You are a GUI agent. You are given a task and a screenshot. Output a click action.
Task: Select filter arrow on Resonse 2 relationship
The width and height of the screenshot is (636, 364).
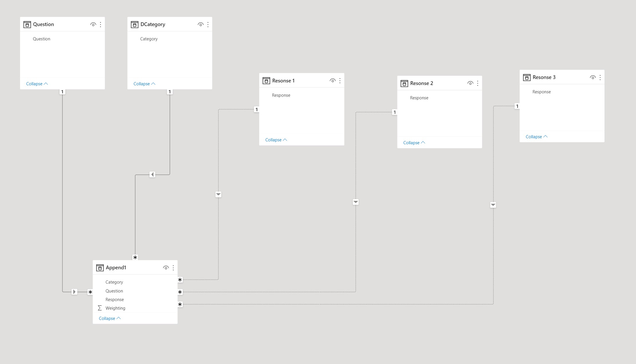[x=356, y=202]
